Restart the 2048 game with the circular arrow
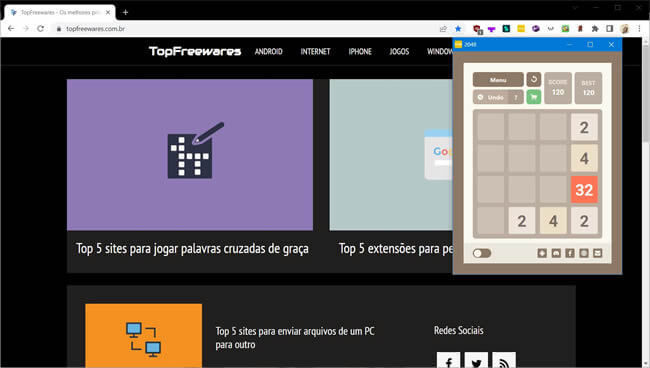Screen dimensions: 650x368 click(x=534, y=79)
